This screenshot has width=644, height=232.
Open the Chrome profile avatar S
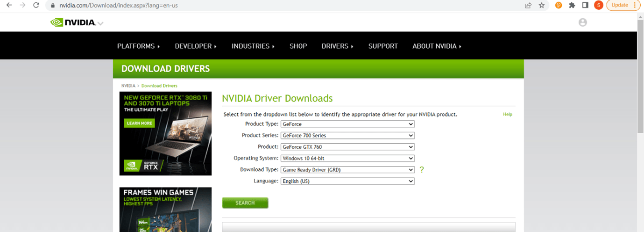point(599,5)
